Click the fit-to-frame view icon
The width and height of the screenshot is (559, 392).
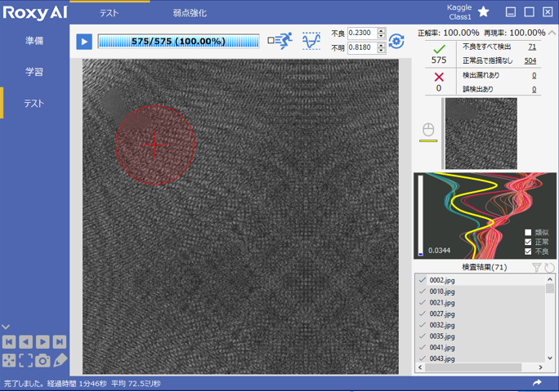(26, 360)
